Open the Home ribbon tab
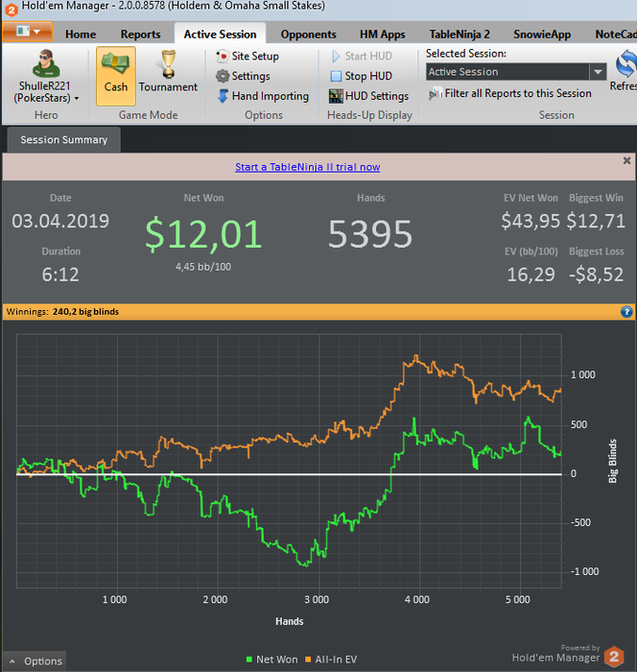637x672 pixels. [81, 35]
